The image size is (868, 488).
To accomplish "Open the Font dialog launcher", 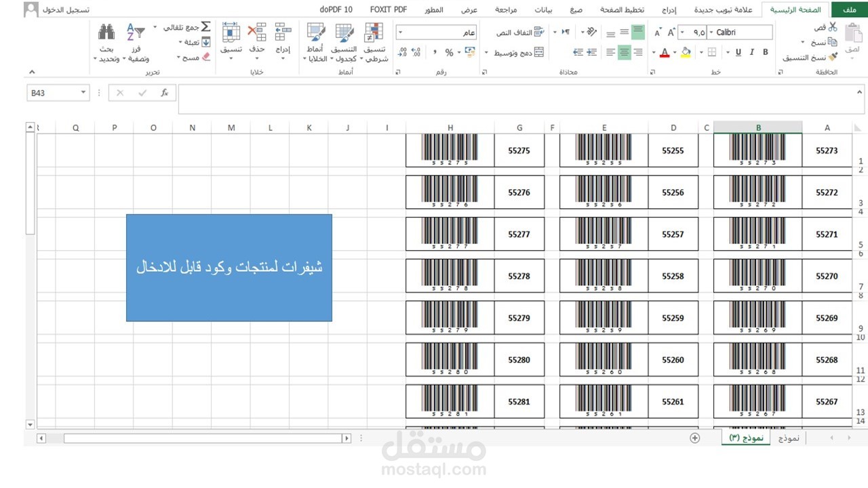I will pyautogui.click(x=652, y=72).
